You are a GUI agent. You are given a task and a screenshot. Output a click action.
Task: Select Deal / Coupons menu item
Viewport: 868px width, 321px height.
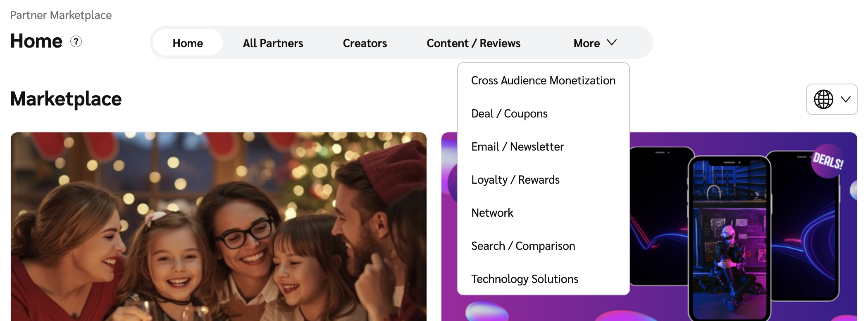(x=509, y=113)
